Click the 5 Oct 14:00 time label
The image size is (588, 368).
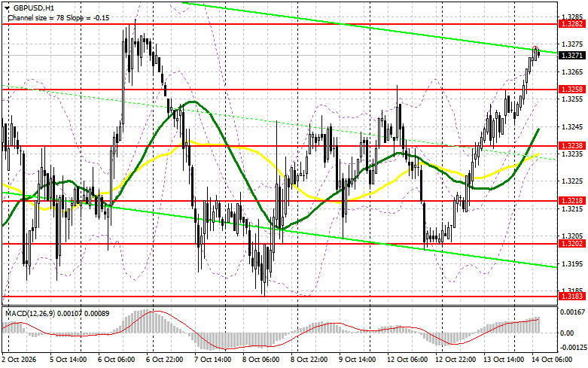click(x=69, y=360)
